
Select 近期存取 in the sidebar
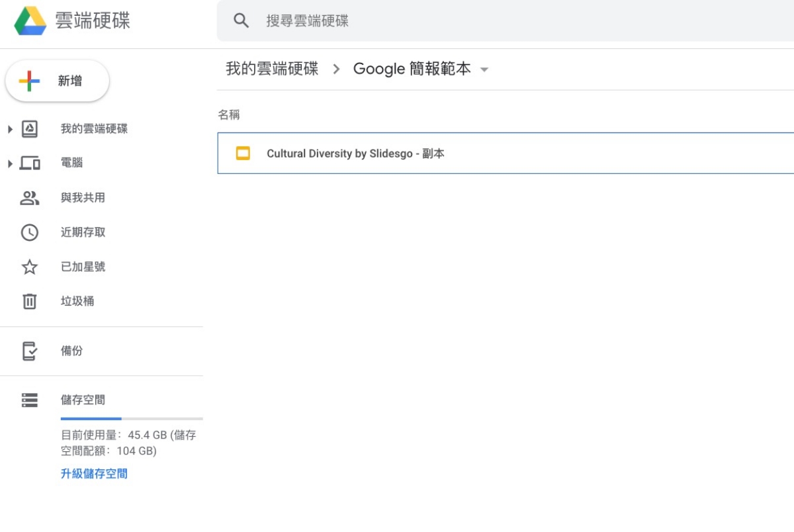[x=83, y=232]
